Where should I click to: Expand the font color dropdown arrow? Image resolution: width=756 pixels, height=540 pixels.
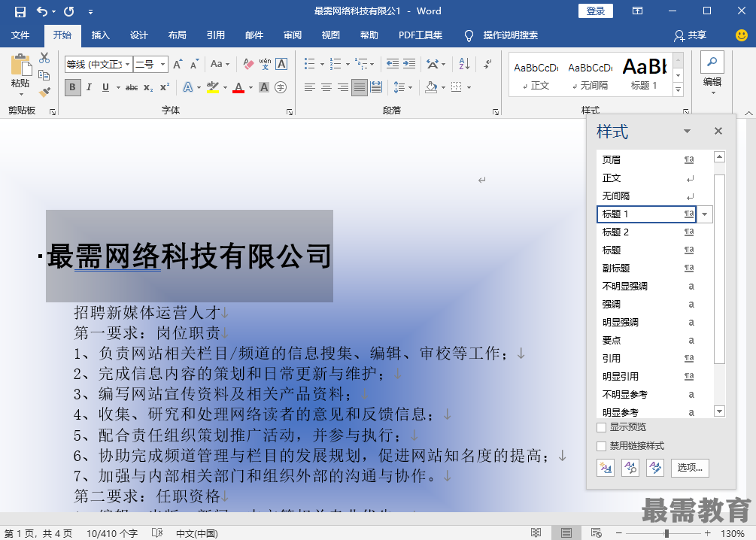[250, 87]
